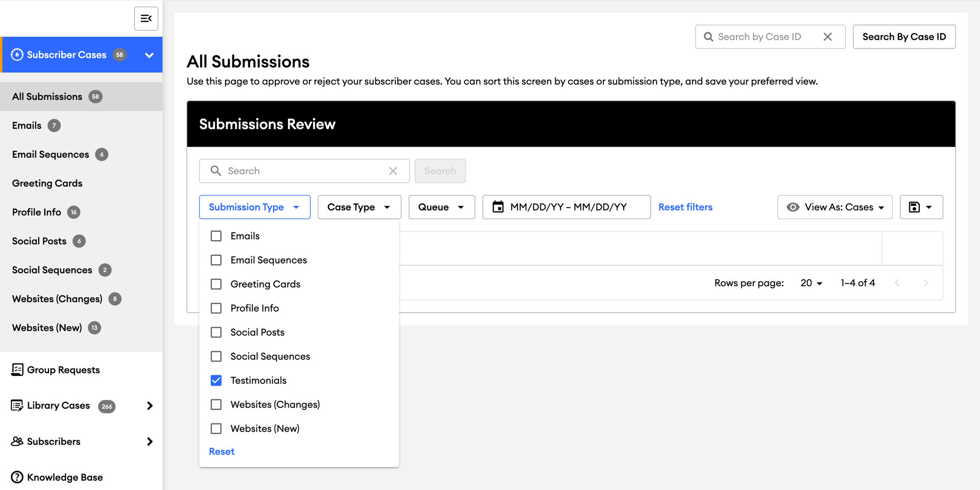The image size is (980, 490).
Task: Click Reset in the Submission Type dropdown
Action: click(221, 451)
